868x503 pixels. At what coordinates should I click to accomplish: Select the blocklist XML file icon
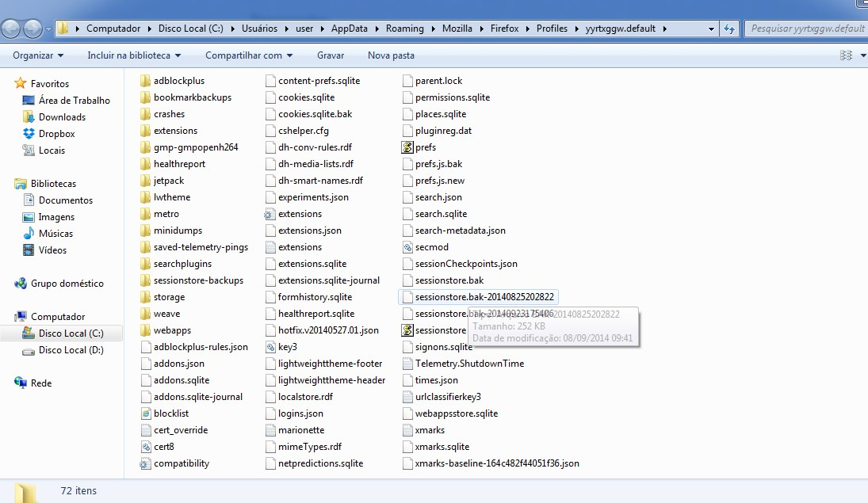point(146,413)
